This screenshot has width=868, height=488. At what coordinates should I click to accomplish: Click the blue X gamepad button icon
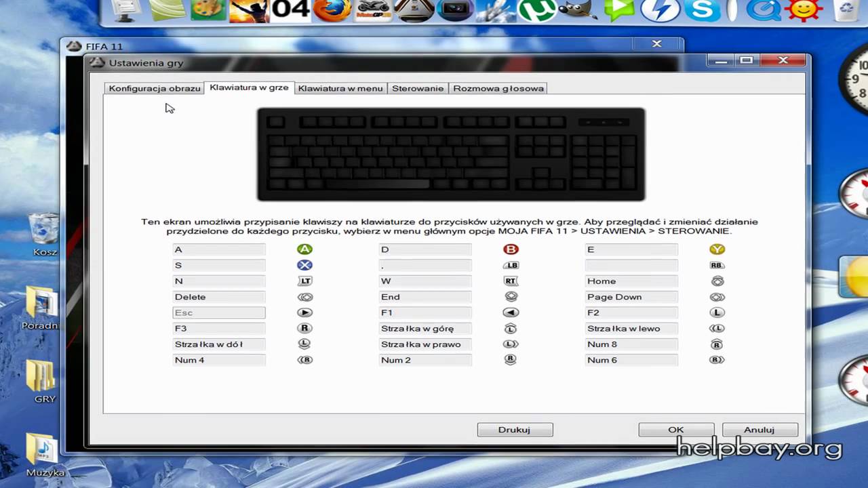pos(305,265)
